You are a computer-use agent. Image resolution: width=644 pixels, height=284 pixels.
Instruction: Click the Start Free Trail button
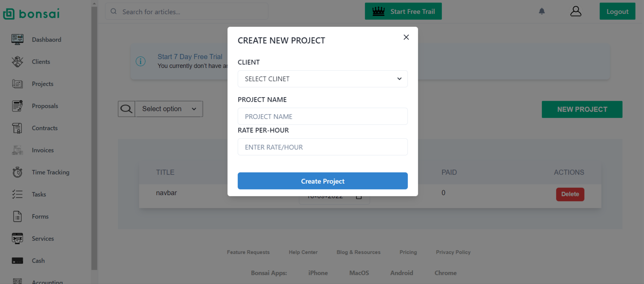(403, 11)
